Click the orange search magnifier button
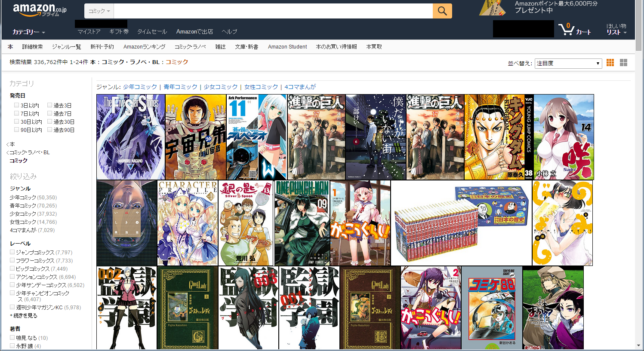This screenshot has width=644, height=351. (x=442, y=11)
